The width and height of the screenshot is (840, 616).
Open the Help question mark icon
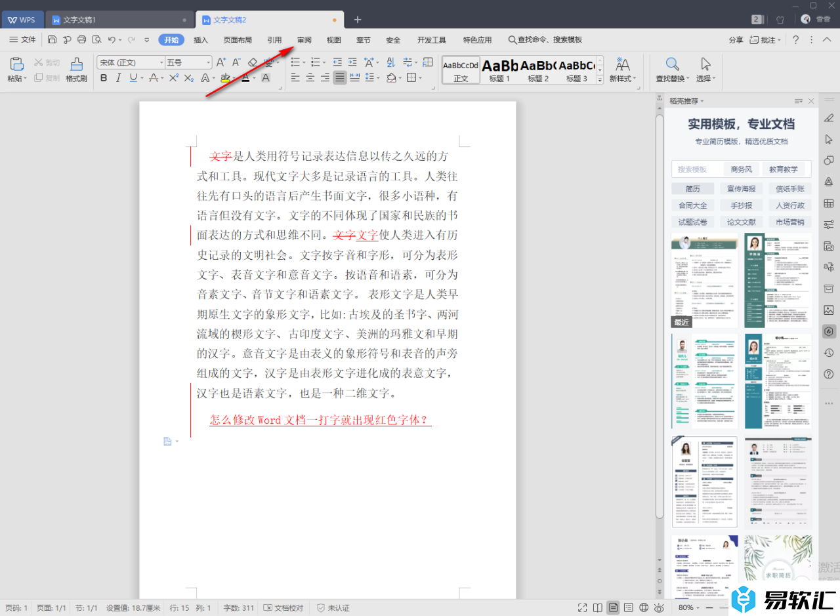click(x=796, y=40)
